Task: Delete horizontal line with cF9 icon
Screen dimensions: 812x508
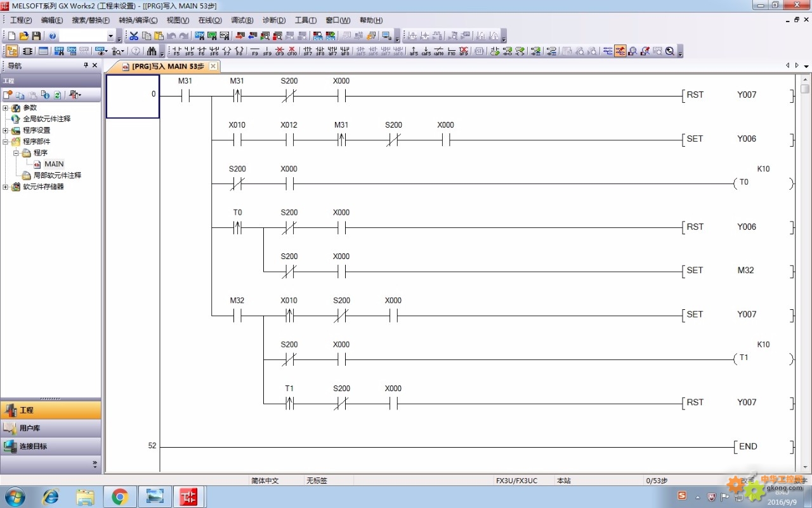Action: click(x=280, y=51)
